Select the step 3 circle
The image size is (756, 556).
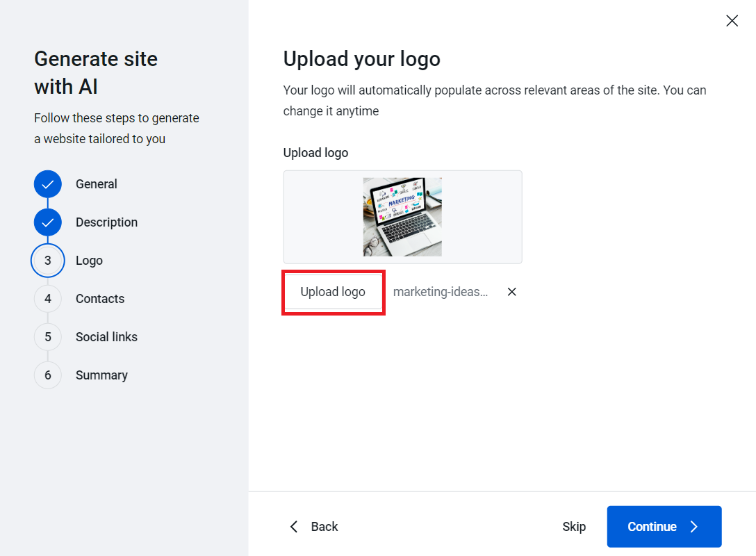48,261
